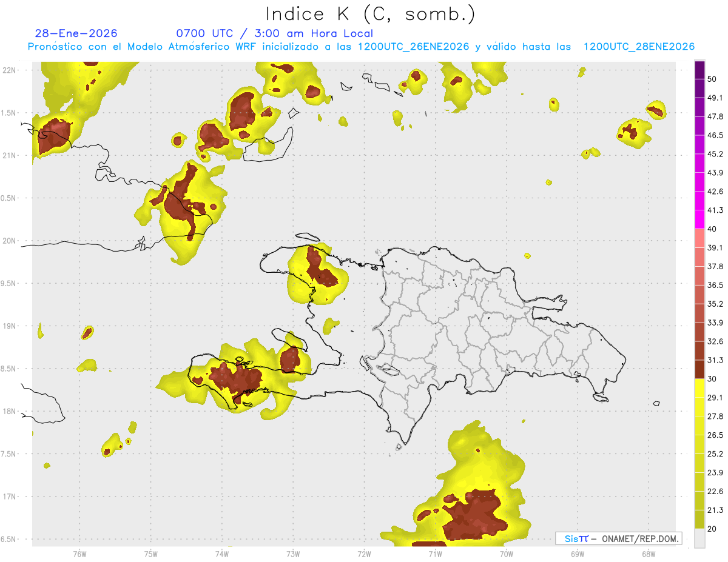
Task: Click the '20' label at the colorbar bottom
Action: [712, 529]
